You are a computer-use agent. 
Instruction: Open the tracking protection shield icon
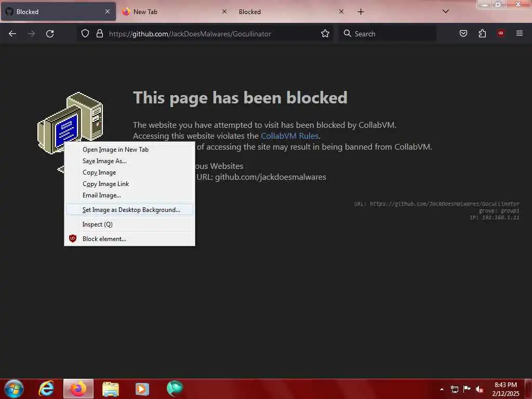[x=85, y=34]
